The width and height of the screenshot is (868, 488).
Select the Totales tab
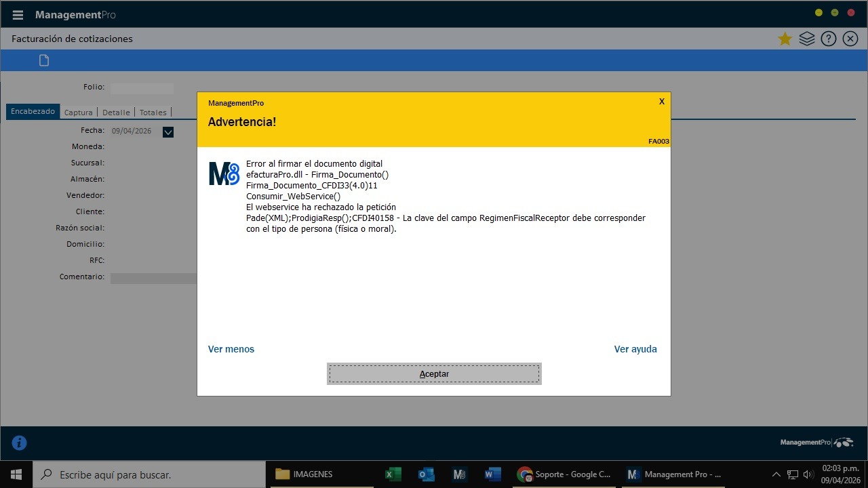coord(153,113)
